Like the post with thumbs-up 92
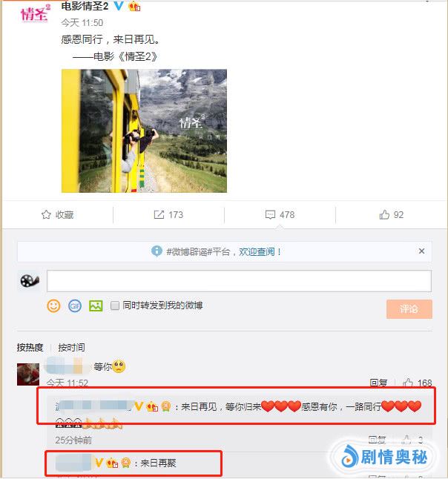This screenshot has width=448, height=479. [x=384, y=214]
